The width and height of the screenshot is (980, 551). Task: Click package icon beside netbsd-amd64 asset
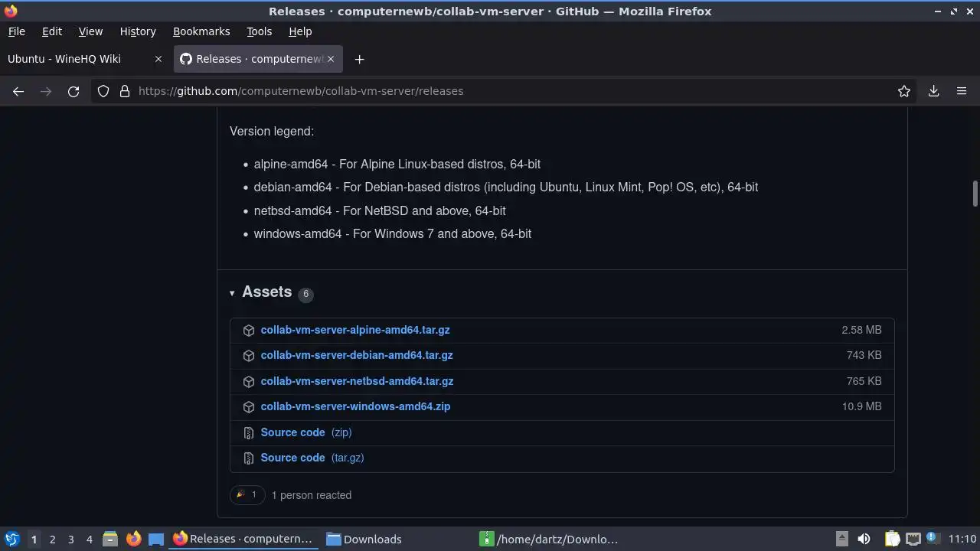click(x=249, y=381)
